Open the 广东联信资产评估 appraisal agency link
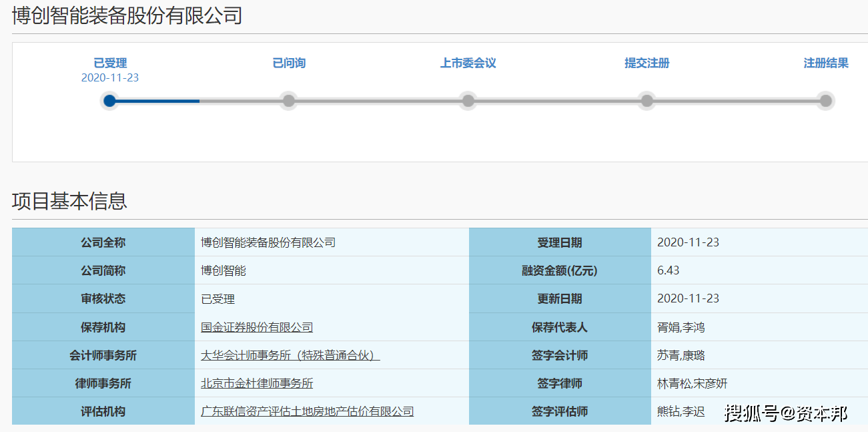868x432 pixels. [308, 411]
